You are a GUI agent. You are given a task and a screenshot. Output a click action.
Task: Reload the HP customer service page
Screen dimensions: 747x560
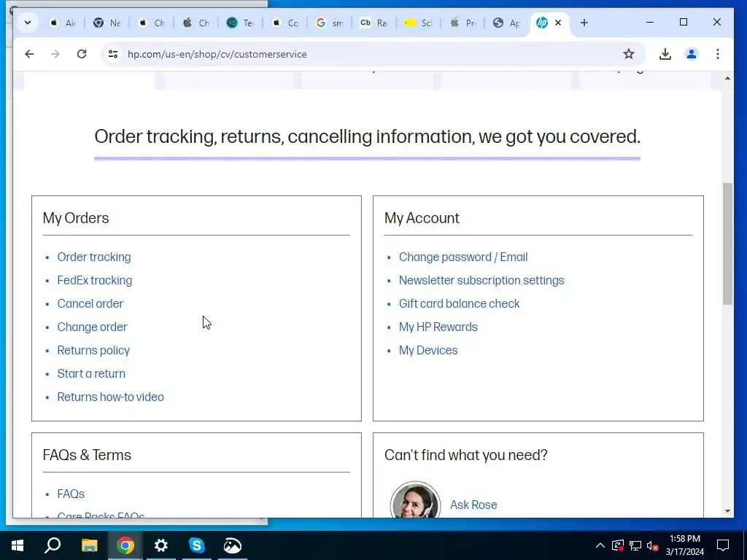[82, 54]
